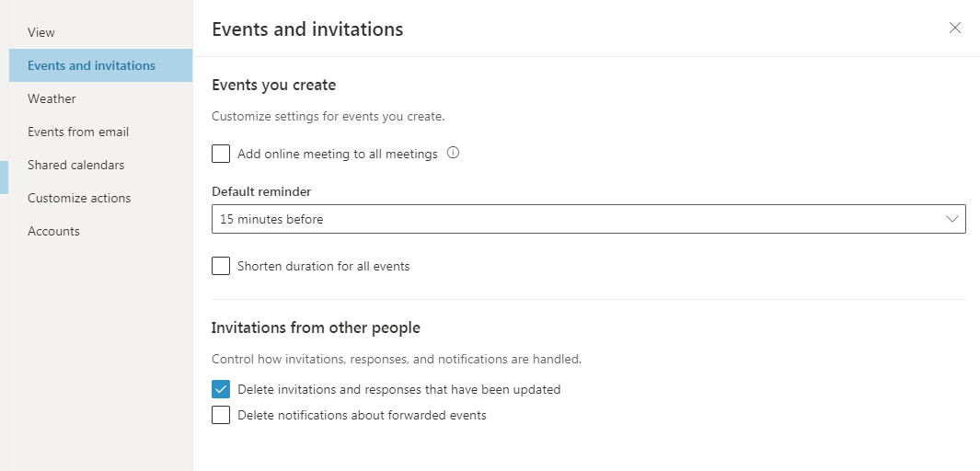Screen dimensions: 980x471
Task: Enable the 'Add online meeting to all meetings' checkbox
Action: coord(221,154)
